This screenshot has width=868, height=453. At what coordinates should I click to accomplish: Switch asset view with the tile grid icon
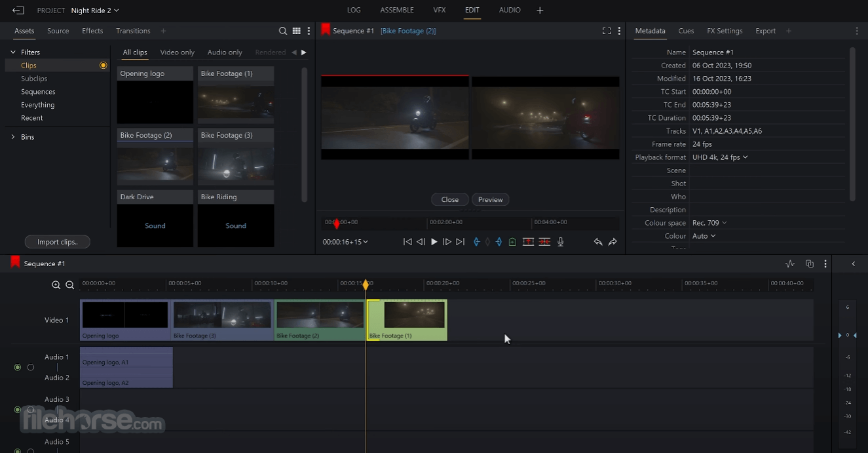point(297,31)
